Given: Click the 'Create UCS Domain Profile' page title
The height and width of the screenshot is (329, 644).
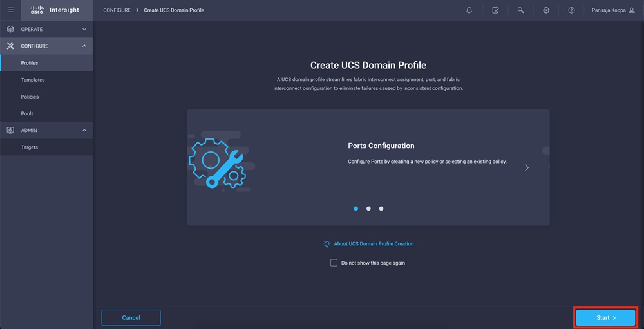Looking at the screenshot, I should [x=368, y=65].
